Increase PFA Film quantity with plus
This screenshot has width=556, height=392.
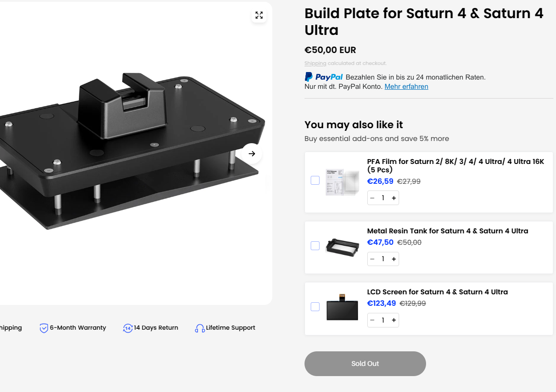click(x=394, y=198)
